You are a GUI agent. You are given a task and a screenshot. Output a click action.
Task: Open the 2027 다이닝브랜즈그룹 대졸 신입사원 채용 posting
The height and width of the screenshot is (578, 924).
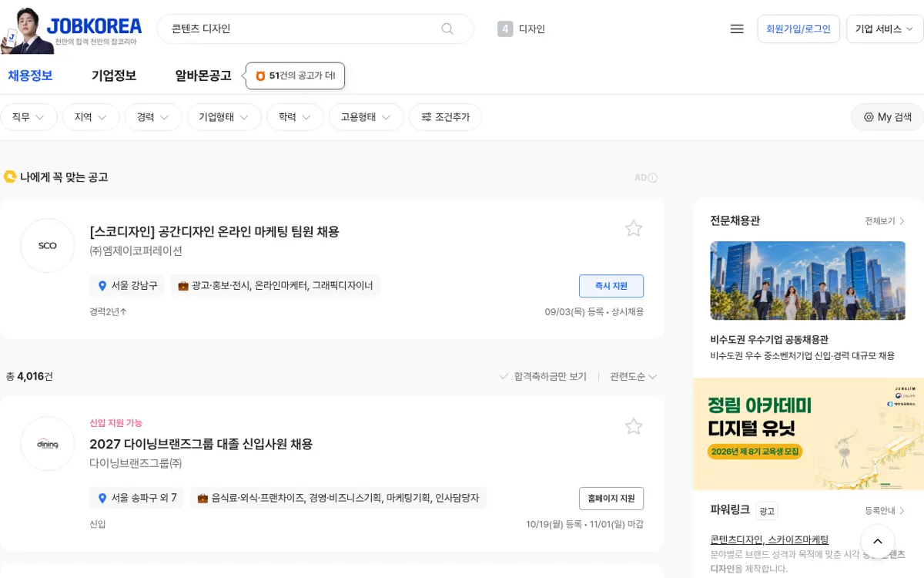tap(201, 444)
